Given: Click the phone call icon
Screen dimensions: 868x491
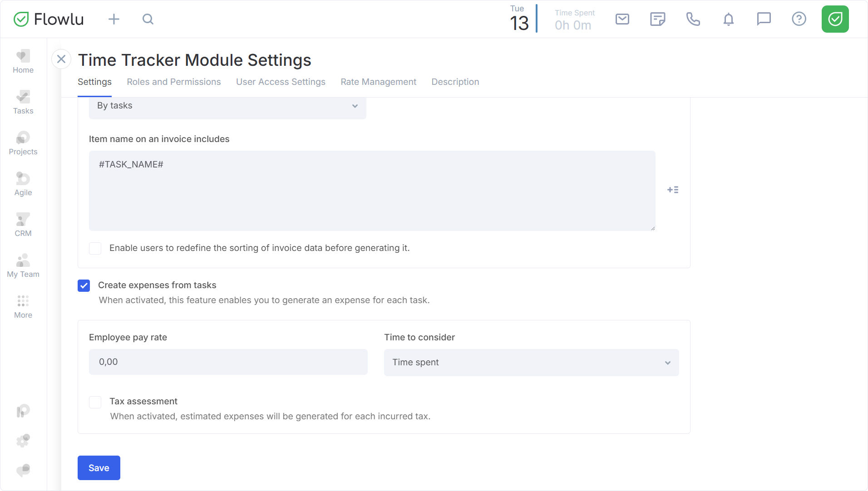Looking at the screenshot, I should [x=693, y=19].
